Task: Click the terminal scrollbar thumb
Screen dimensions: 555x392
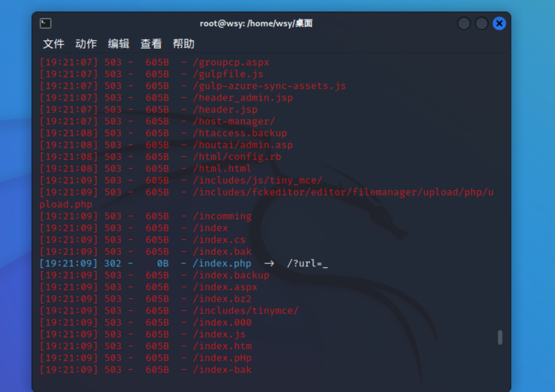Action: [500, 337]
